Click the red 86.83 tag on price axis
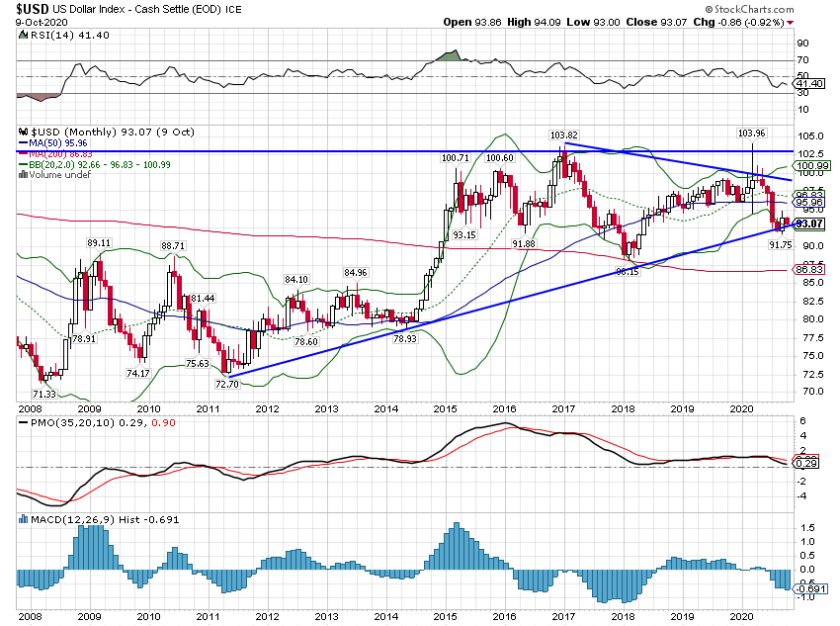Image resolution: width=840 pixels, height=626 pixels. 809,269
